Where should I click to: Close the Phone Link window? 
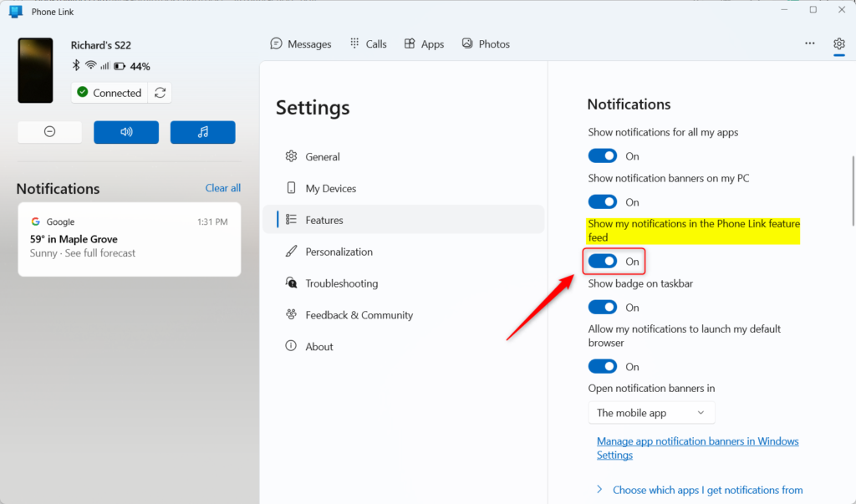coord(842,10)
